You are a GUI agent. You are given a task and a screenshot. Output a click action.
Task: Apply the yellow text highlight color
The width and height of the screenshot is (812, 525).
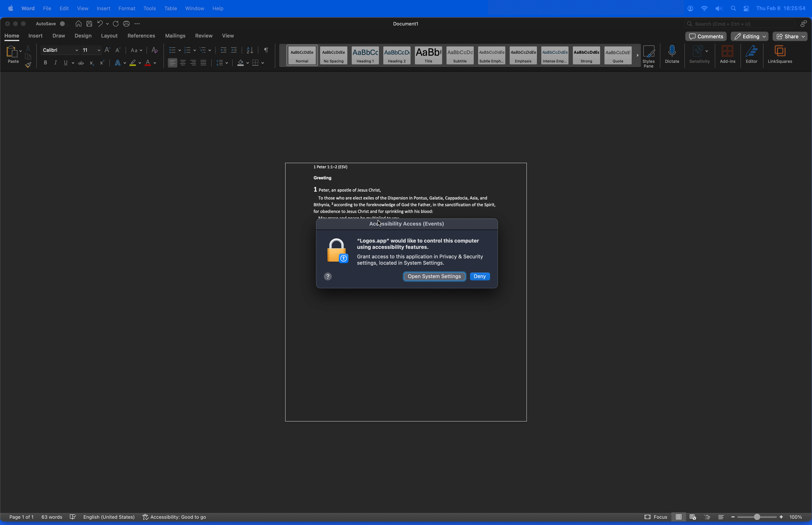coord(133,63)
